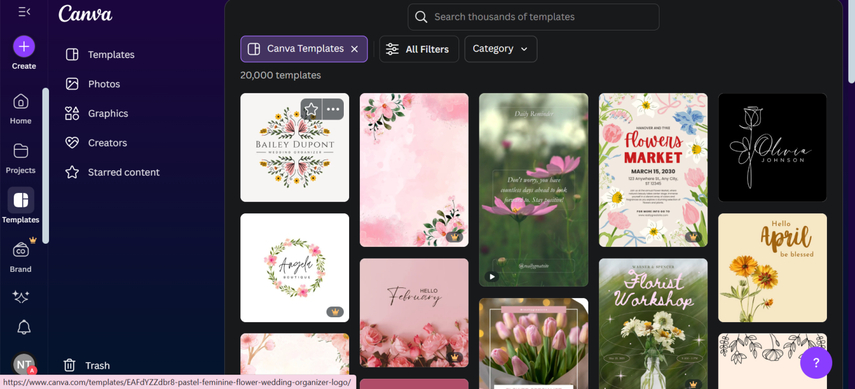Click the crown badge on pink watercolor template
Image resolution: width=855 pixels, height=389 pixels.
tap(454, 237)
